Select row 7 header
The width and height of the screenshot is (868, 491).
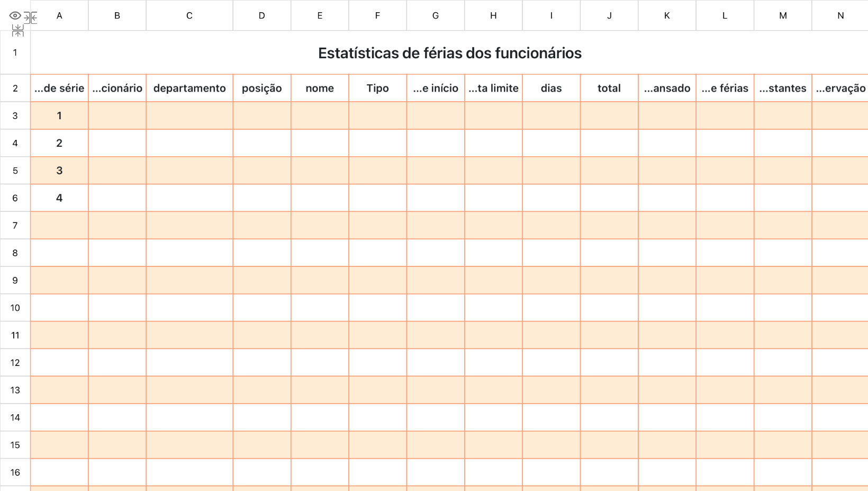tap(15, 226)
